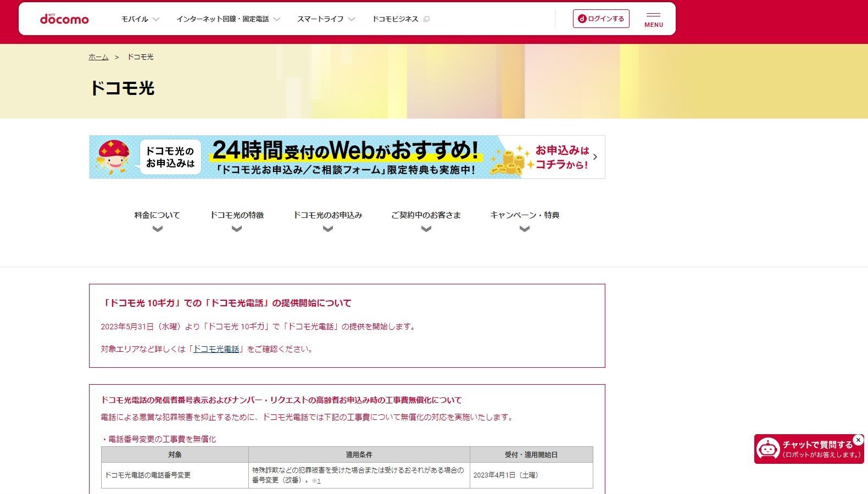Click the external-link icon beside ドコモビジネス
Screen dimensions: 868x494
point(427,19)
